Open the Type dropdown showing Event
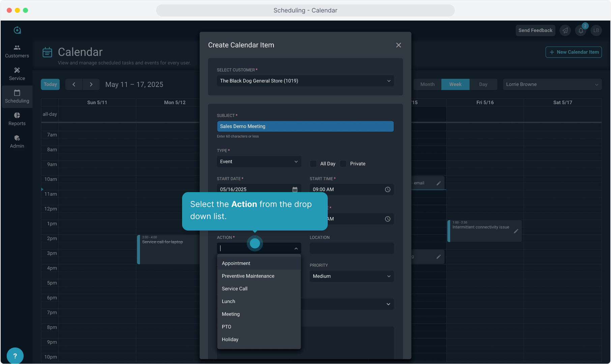 pyautogui.click(x=259, y=162)
